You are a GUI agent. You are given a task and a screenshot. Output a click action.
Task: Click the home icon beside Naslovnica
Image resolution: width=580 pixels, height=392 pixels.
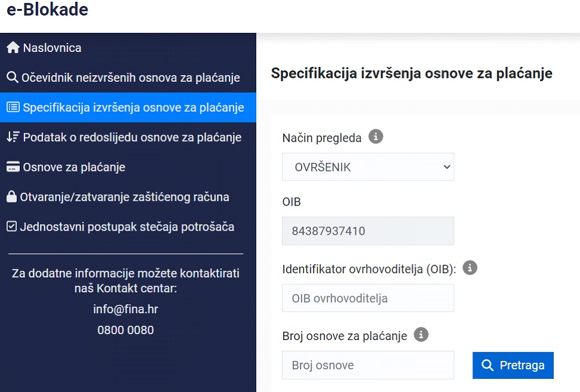pyautogui.click(x=13, y=48)
